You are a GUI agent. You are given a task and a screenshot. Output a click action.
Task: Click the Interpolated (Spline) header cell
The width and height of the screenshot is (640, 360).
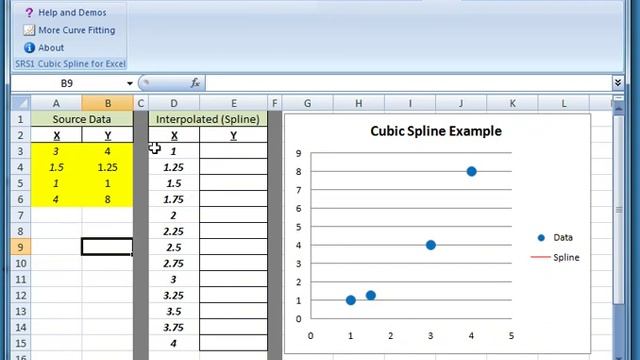coord(208,119)
